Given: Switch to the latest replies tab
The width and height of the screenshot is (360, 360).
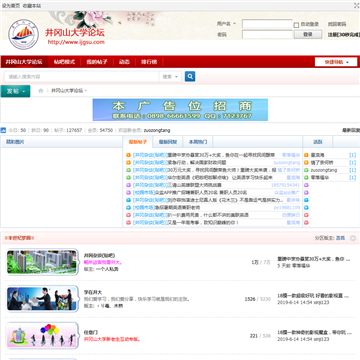Looking at the screenshot, I should (168, 142).
